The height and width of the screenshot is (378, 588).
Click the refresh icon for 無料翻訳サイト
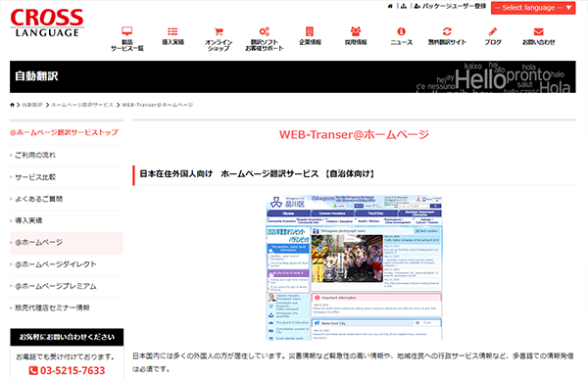point(447,31)
